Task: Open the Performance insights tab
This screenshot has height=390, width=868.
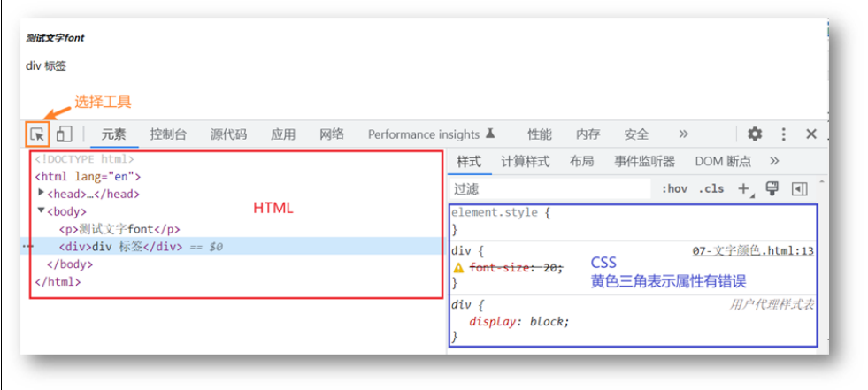Action: pyautogui.click(x=431, y=134)
